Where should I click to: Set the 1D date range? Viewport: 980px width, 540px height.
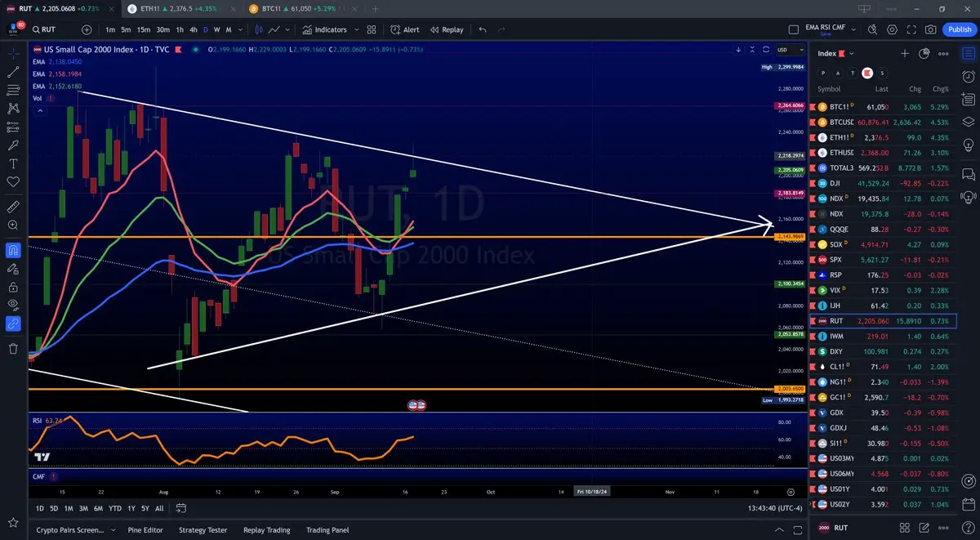pyautogui.click(x=40, y=508)
